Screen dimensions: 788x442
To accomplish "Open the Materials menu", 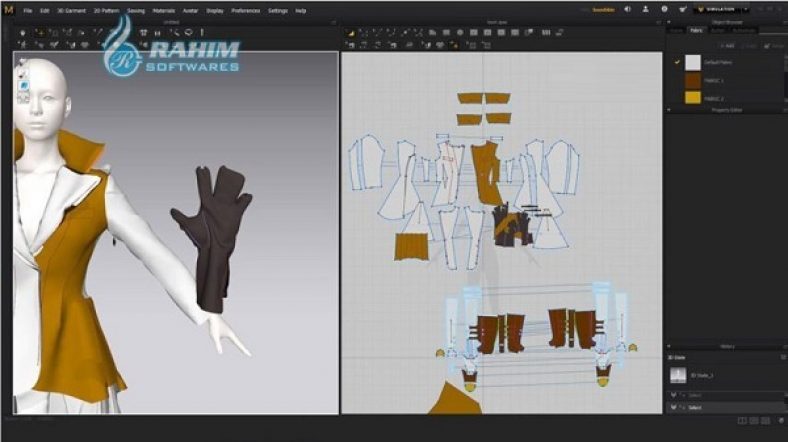I will [x=164, y=10].
